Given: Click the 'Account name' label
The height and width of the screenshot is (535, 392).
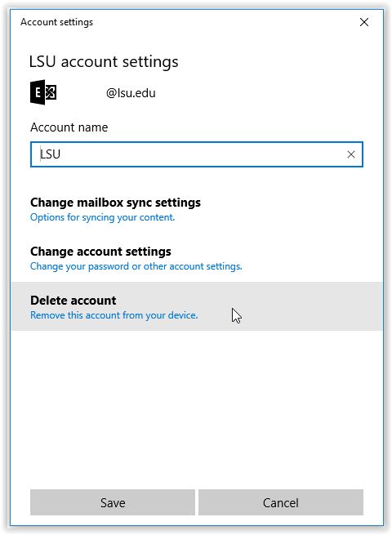Looking at the screenshot, I should (69, 127).
